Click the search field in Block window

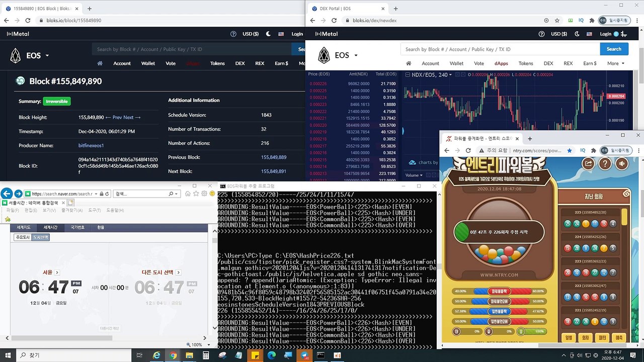coord(192,49)
